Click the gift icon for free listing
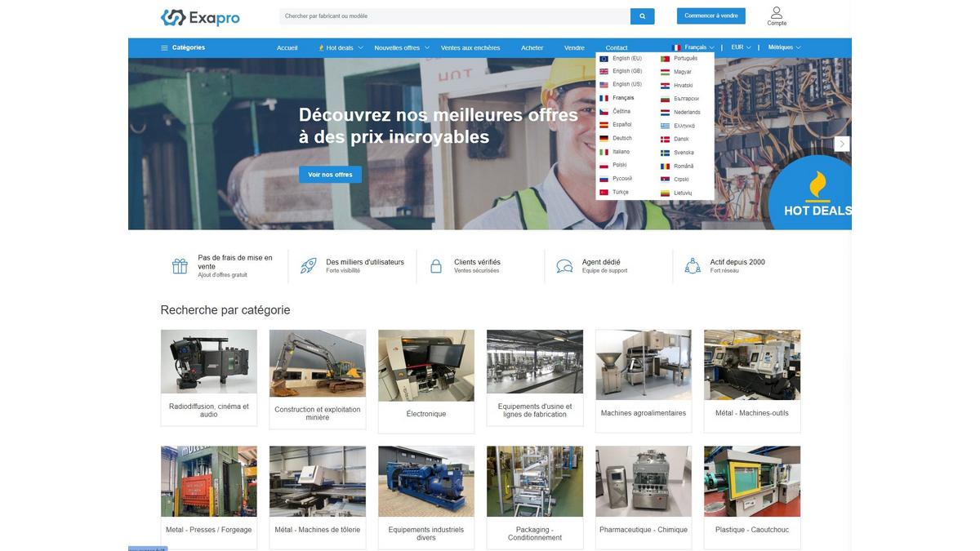This screenshot has width=980, height=551. (180, 266)
